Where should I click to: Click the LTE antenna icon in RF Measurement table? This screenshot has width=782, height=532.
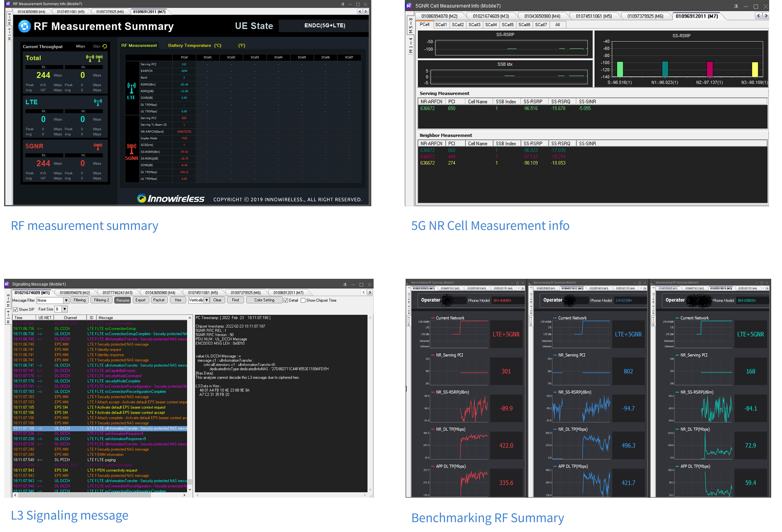[x=132, y=88]
